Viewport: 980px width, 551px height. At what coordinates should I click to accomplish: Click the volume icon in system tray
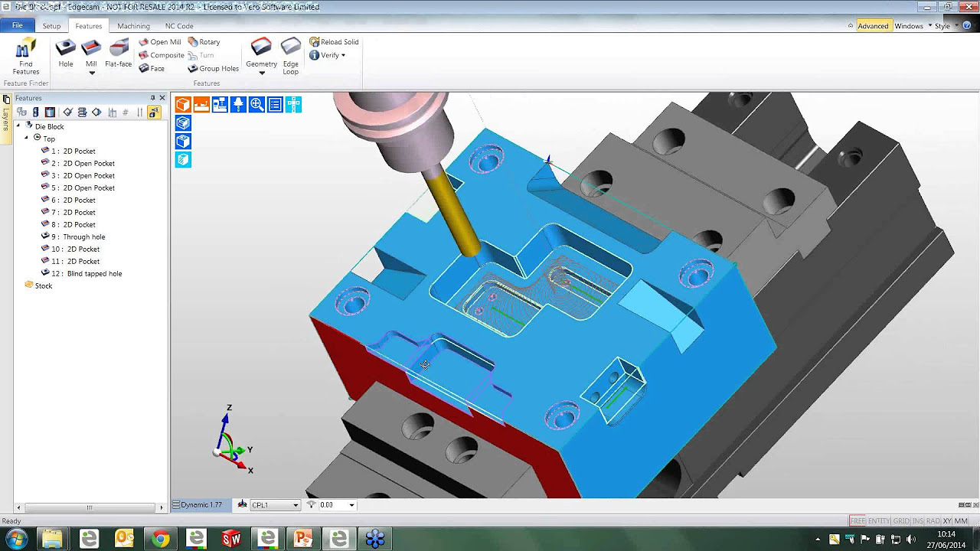[x=911, y=539]
